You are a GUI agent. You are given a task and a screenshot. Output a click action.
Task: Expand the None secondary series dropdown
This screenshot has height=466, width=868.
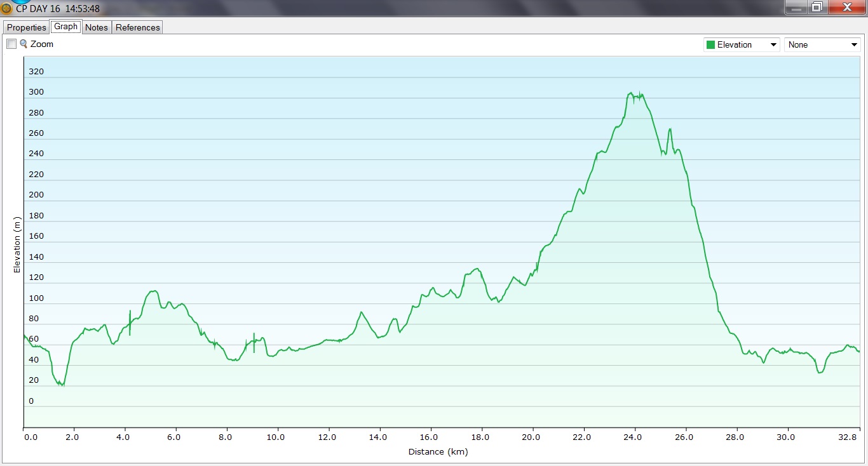pos(854,45)
